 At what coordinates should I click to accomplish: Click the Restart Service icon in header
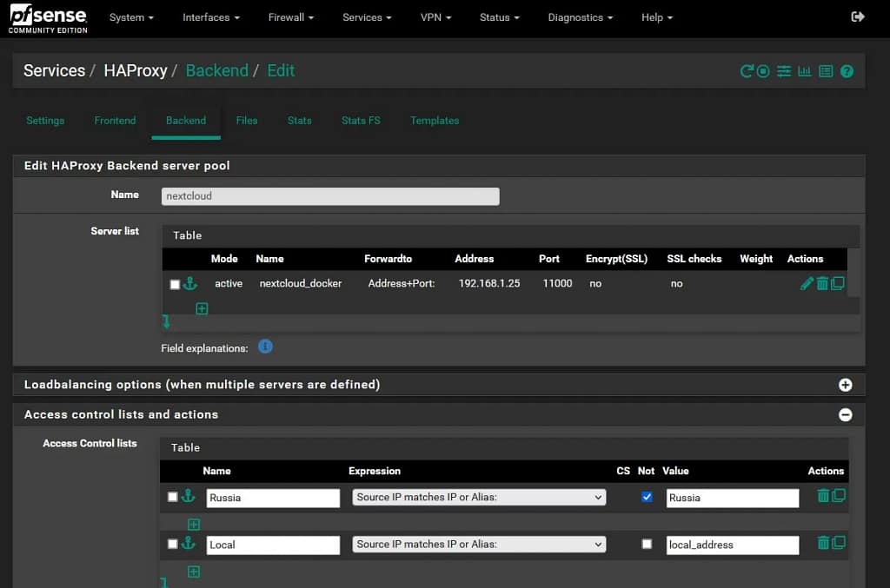(x=747, y=71)
